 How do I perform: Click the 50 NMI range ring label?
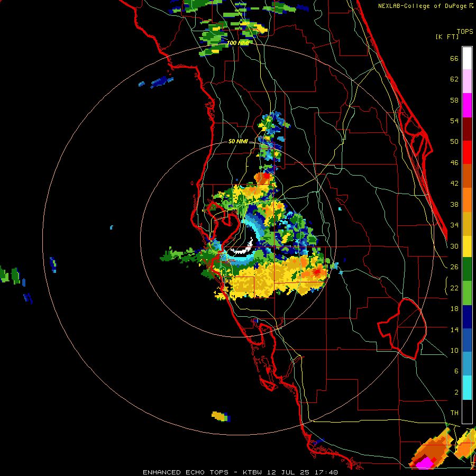tap(237, 141)
